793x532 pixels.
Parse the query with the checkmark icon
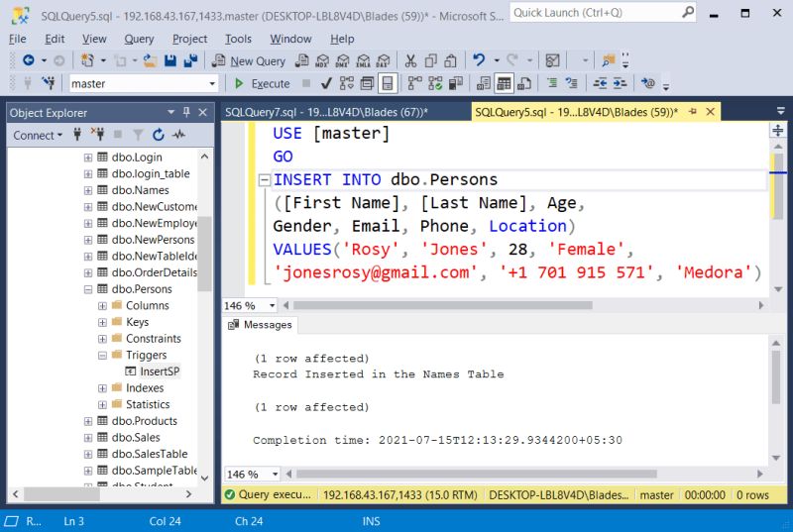[326, 83]
